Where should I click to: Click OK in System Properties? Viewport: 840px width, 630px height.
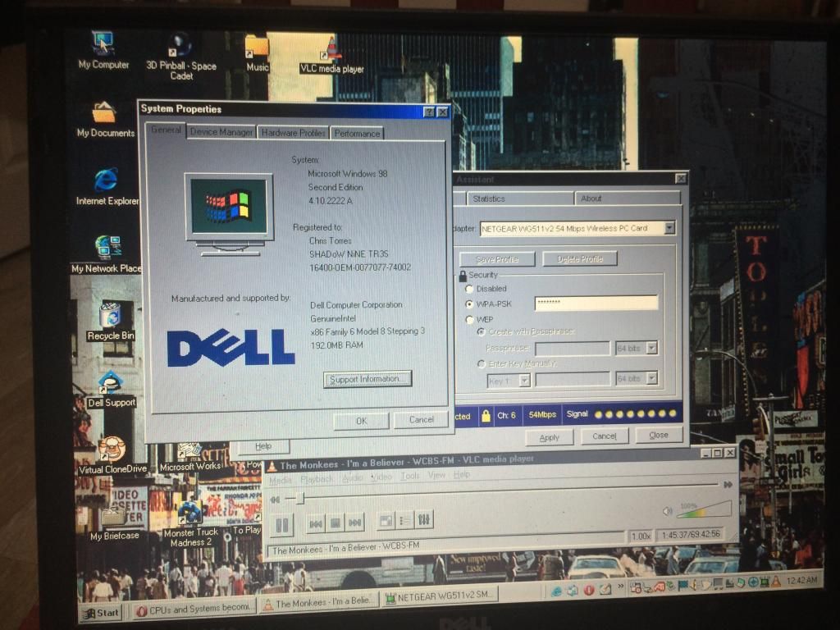(x=362, y=421)
